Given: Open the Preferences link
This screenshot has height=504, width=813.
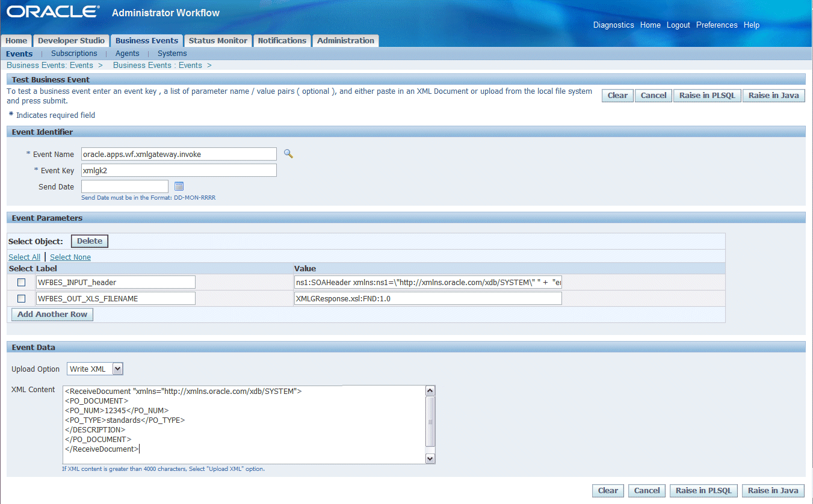Looking at the screenshot, I should 717,25.
